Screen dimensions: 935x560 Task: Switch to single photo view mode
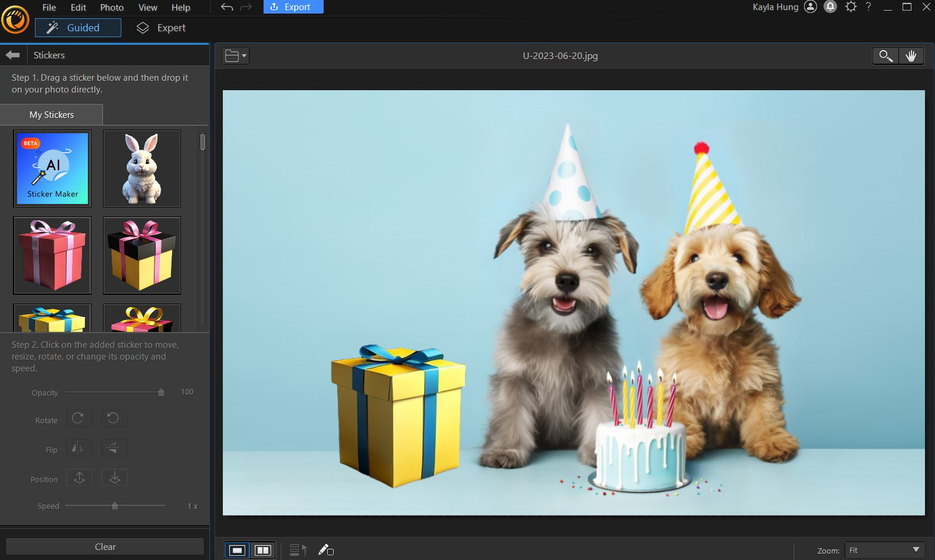[x=237, y=550]
